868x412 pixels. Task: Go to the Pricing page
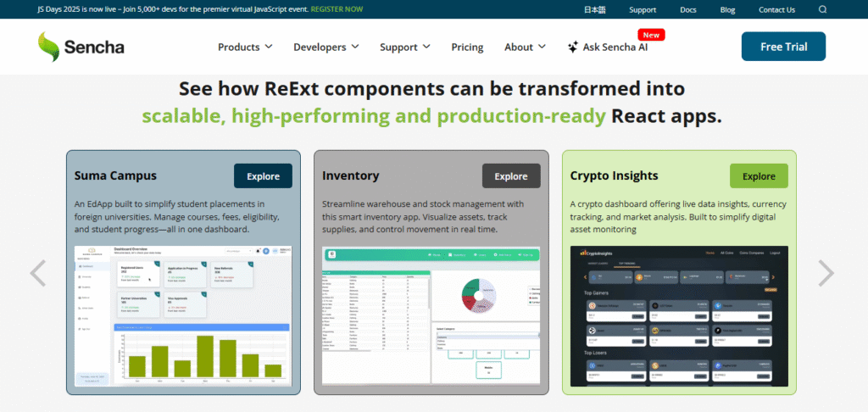pyautogui.click(x=467, y=47)
